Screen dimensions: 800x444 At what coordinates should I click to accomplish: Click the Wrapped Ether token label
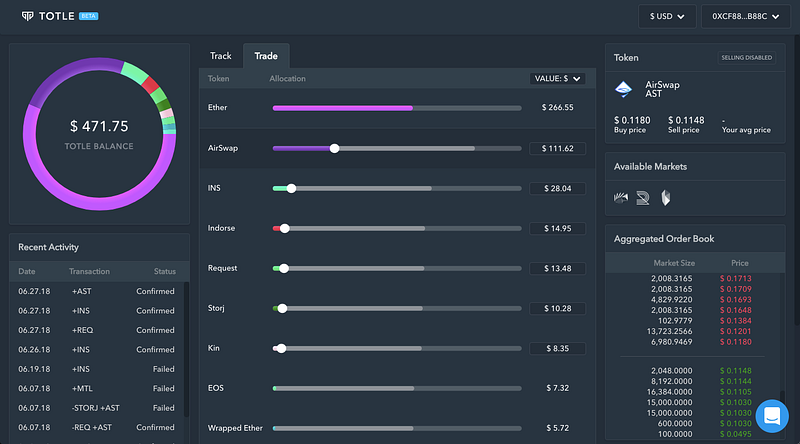[x=235, y=428]
